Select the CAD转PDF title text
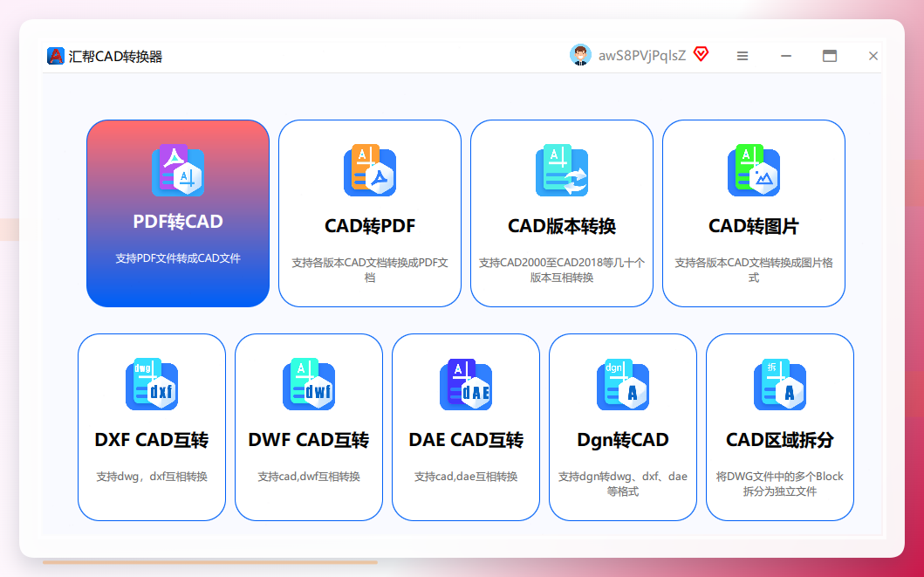The height and width of the screenshot is (577, 924). tap(370, 226)
